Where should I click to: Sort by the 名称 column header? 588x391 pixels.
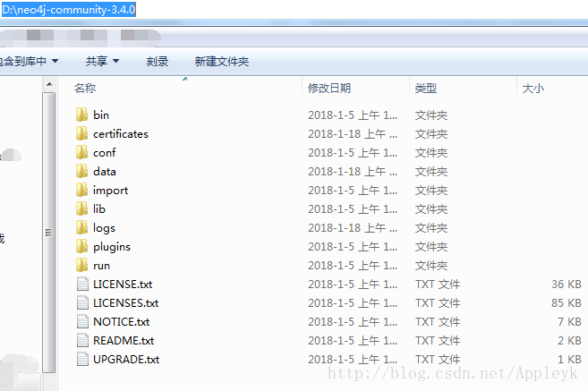tap(85, 88)
